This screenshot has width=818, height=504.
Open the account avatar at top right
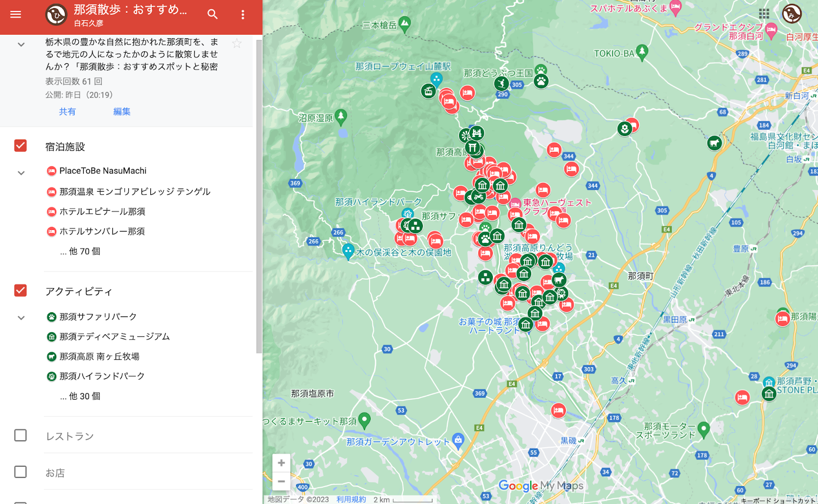tap(792, 14)
